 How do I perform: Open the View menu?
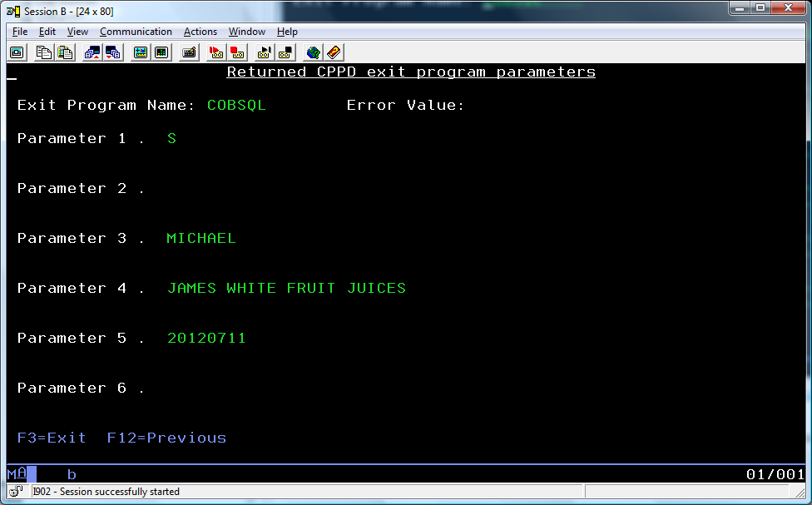point(77,32)
